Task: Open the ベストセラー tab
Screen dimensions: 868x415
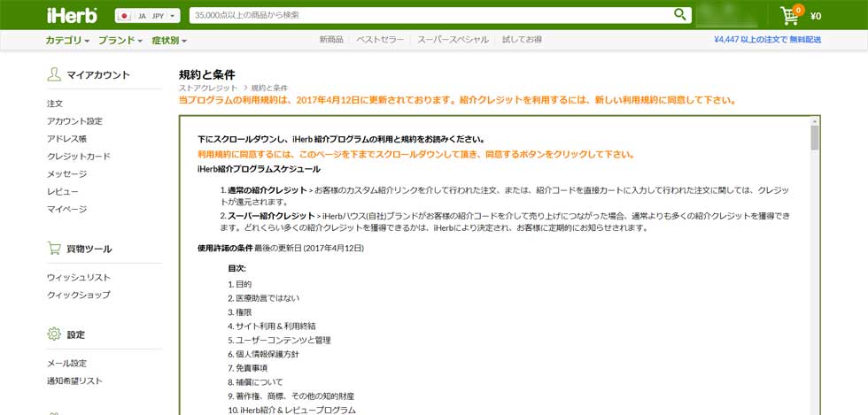Action: click(380, 40)
